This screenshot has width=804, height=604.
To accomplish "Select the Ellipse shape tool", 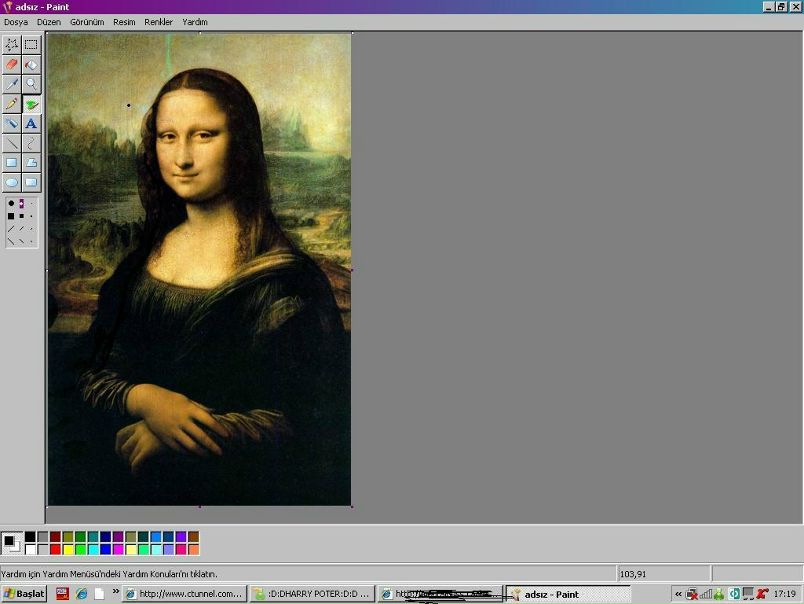I will tap(12, 182).
